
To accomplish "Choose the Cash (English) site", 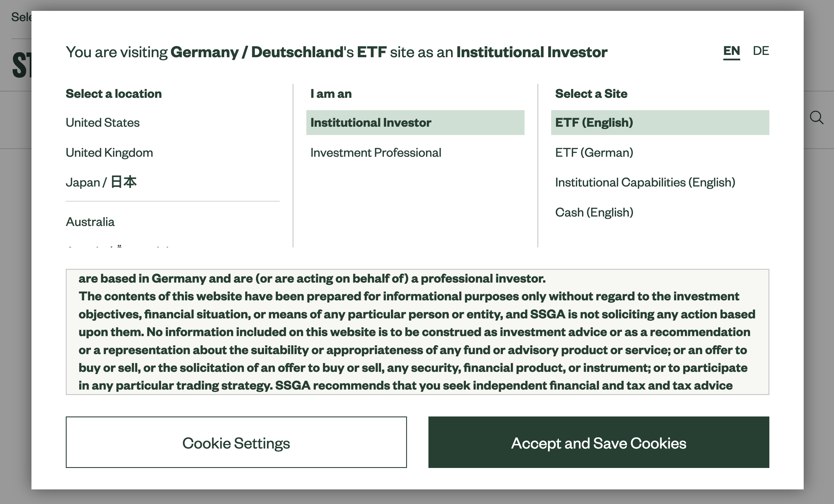I will (x=594, y=212).
